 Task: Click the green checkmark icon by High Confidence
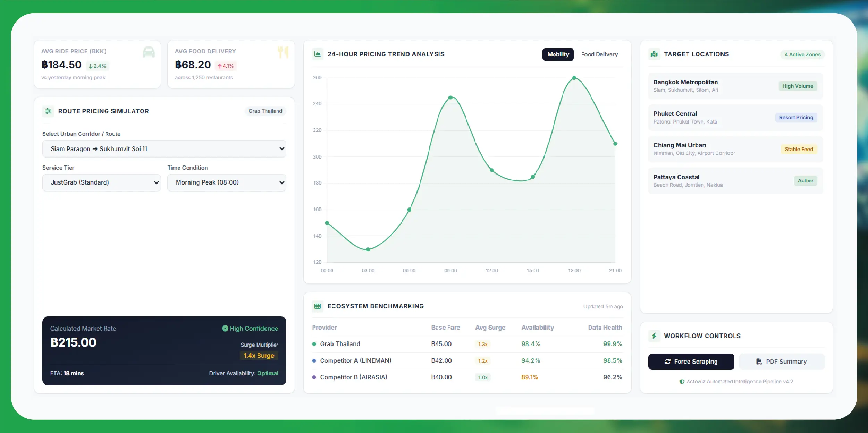pyautogui.click(x=225, y=328)
